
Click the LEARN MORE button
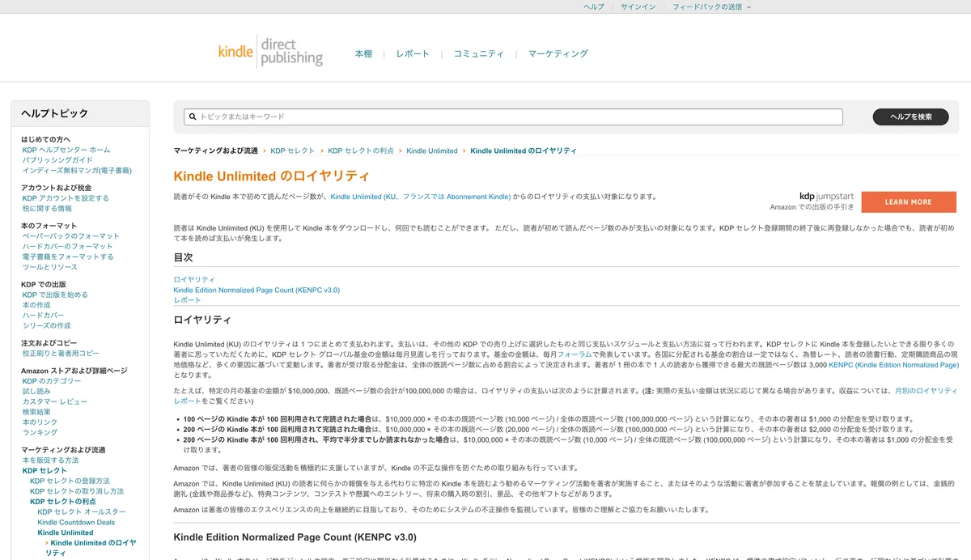[909, 202]
